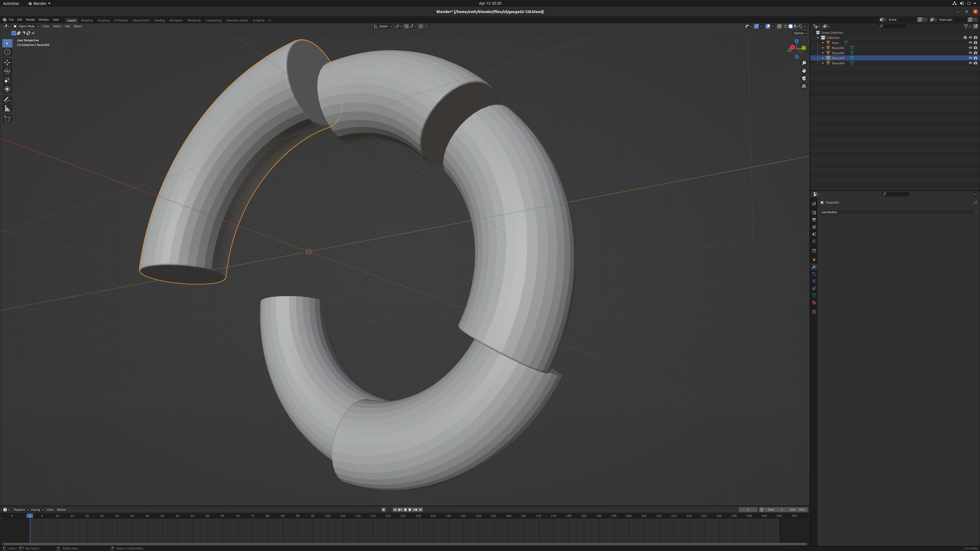This screenshot has height=551, width=980.
Task: Uncheck the Collection exclude checkbox
Action: click(965, 38)
